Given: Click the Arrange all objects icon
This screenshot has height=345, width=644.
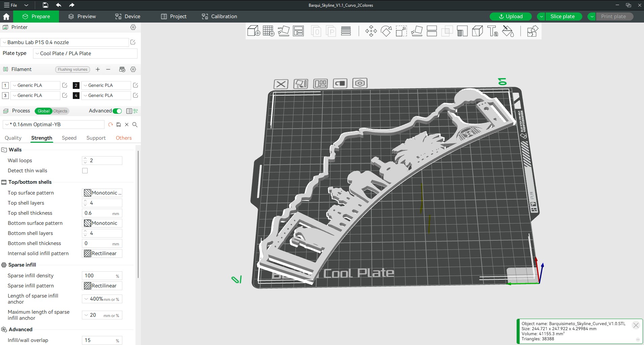Looking at the screenshot, I should coord(298,31).
